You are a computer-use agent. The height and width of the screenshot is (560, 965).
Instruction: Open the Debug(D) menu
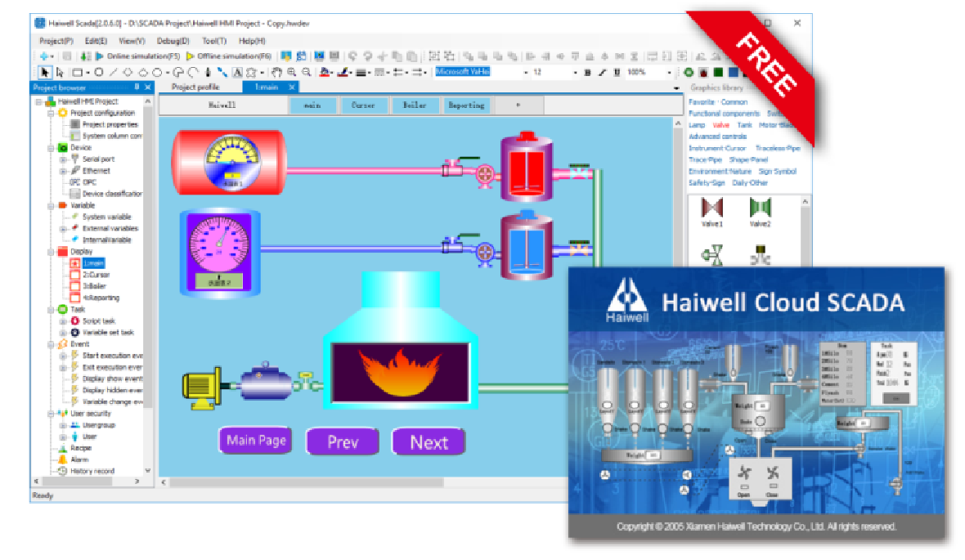tap(173, 41)
